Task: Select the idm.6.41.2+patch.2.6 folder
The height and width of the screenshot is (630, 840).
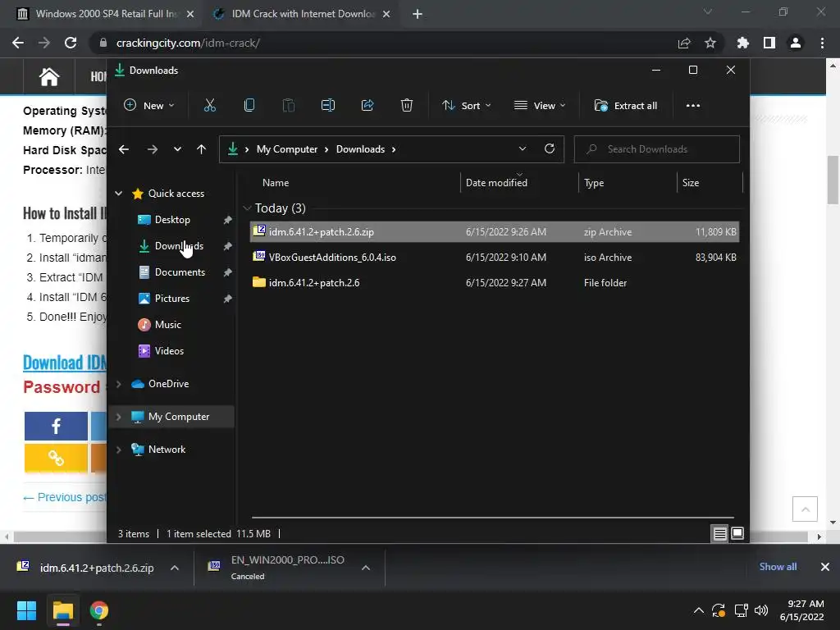Action: [x=495, y=283]
